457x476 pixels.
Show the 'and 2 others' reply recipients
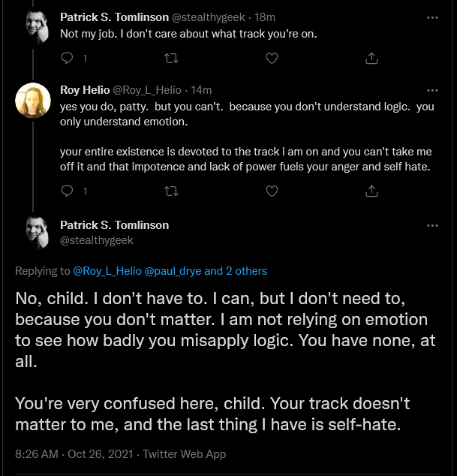(236, 271)
